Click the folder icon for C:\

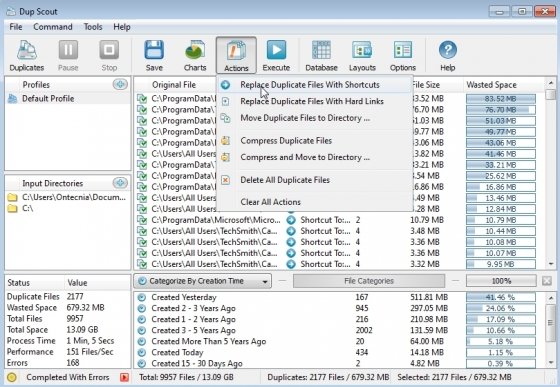tap(12, 208)
